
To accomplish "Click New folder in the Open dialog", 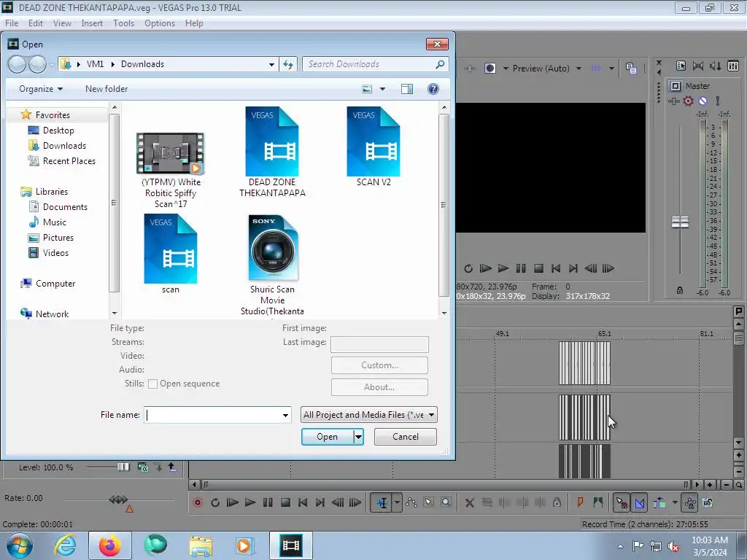I will [x=107, y=89].
